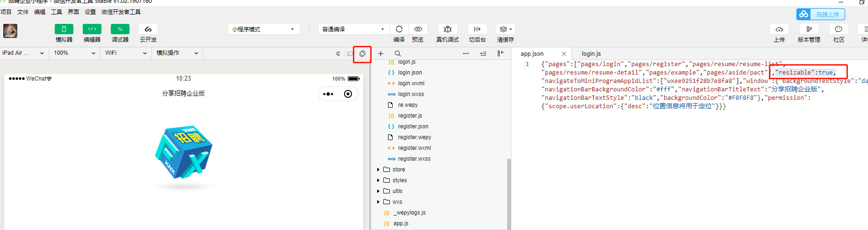
Task: Click the rotate device orientation icon
Action: (x=362, y=54)
